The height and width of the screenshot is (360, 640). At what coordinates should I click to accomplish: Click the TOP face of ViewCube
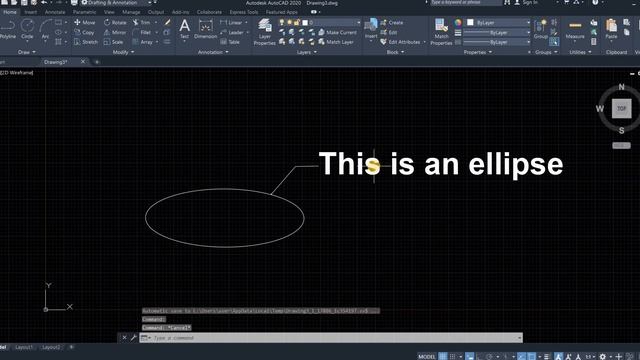621,109
